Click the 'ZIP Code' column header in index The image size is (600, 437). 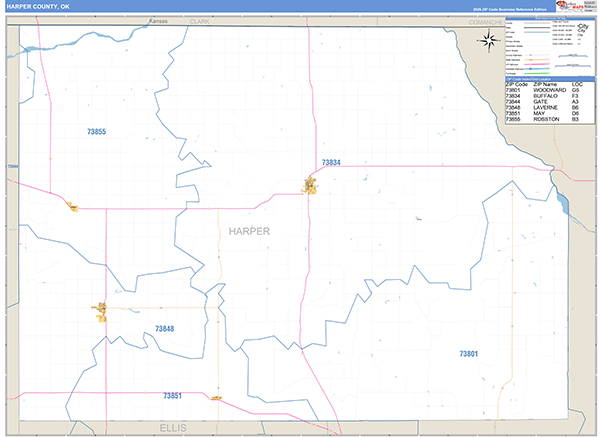click(x=517, y=84)
